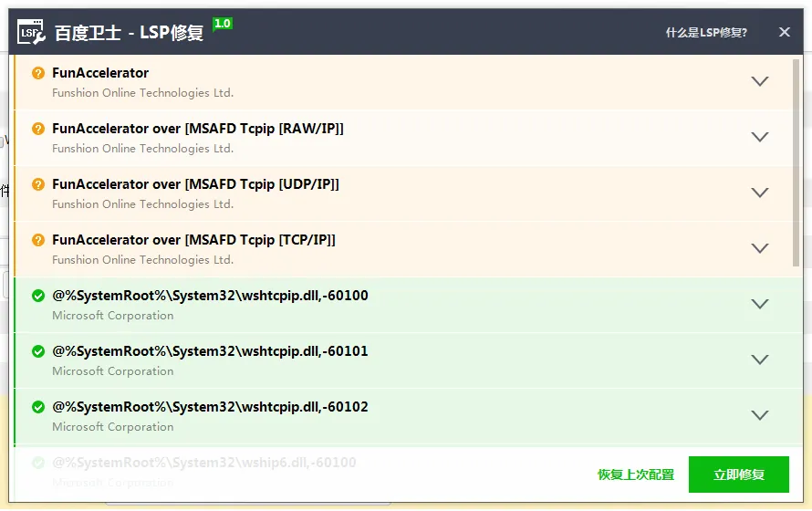
Task: Expand the wshtcpip.dll,-60101 entry
Action: 760,360
